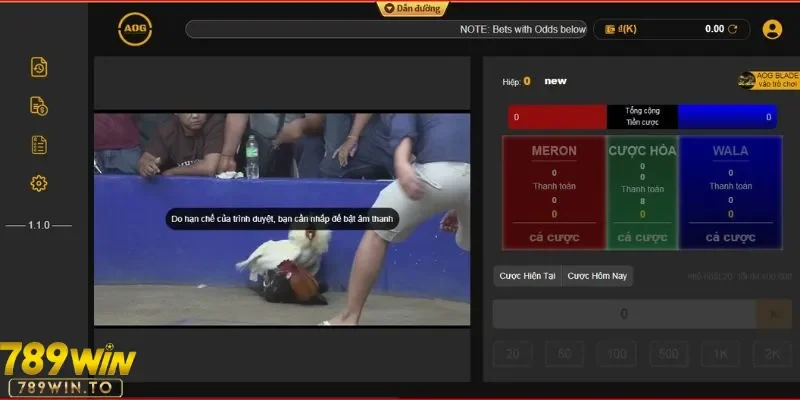Click the wallet icon beside đ(K)
The height and width of the screenshot is (400, 800).
click(x=609, y=29)
